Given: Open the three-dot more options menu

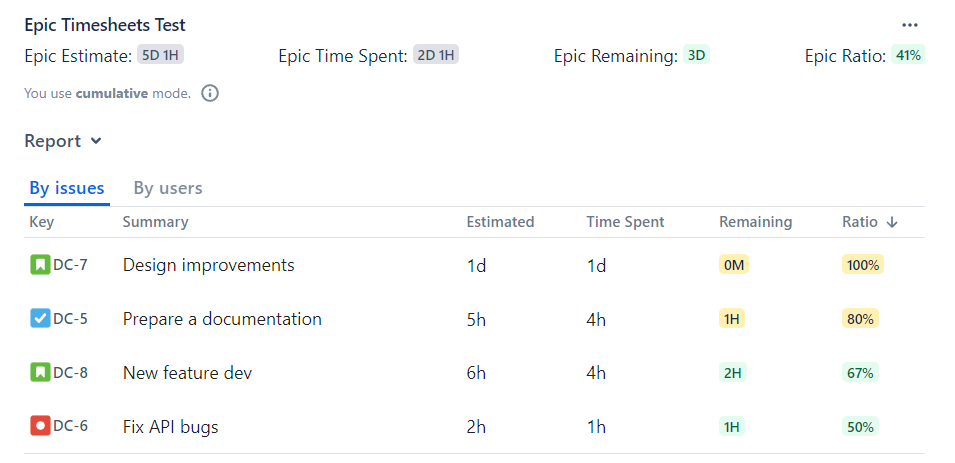Looking at the screenshot, I should (909, 25).
